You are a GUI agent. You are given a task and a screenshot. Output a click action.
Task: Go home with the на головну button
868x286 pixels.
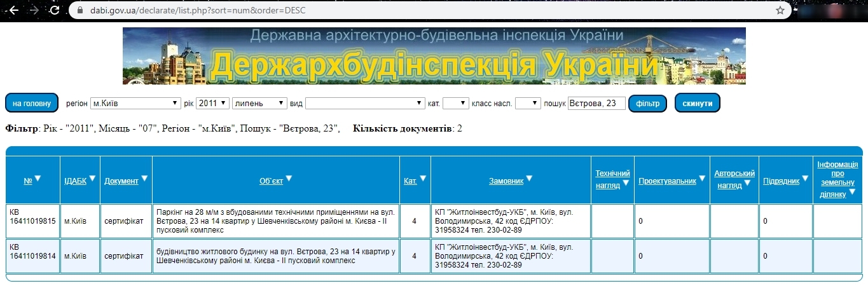tap(32, 103)
